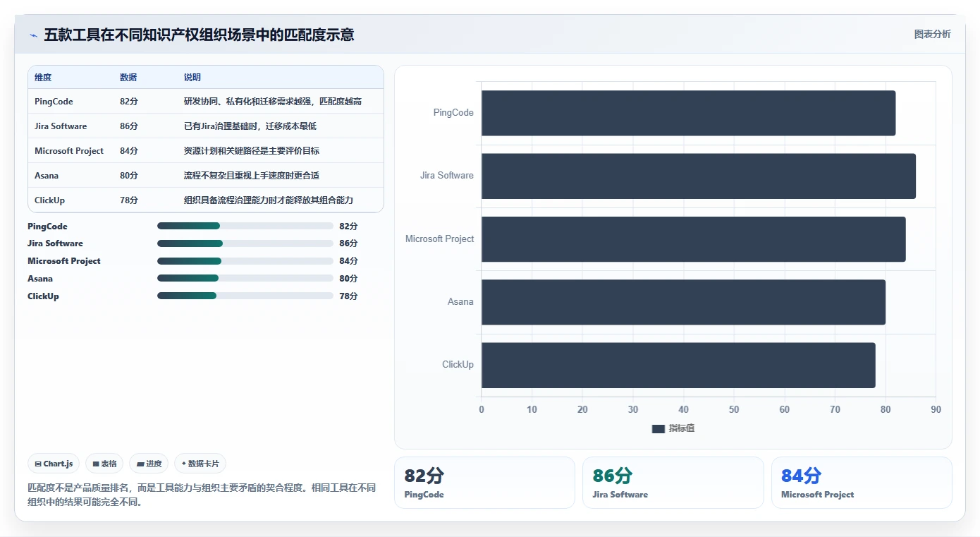Select the Chart.js tag chip
Screen dimensions: 980x537
[54, 464]
